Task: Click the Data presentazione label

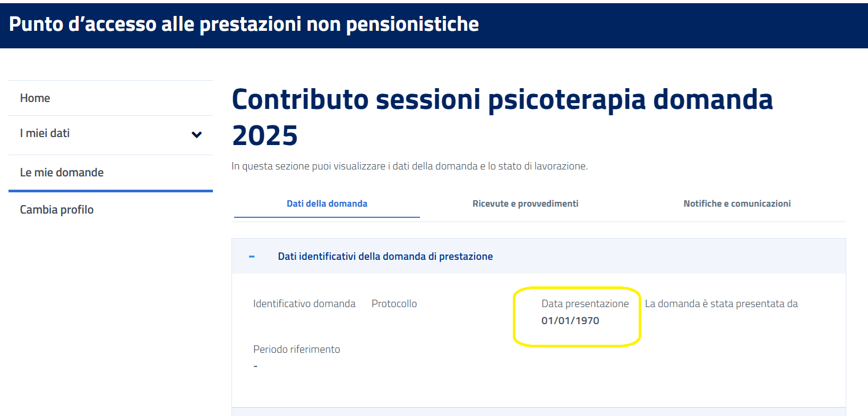Action: coord(585,304)
